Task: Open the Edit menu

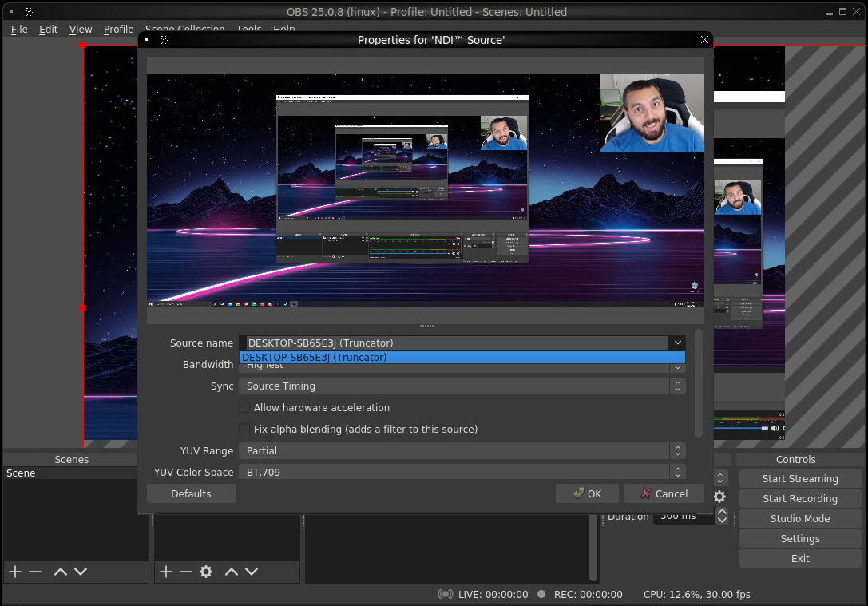Action: [x=49, y=29]
